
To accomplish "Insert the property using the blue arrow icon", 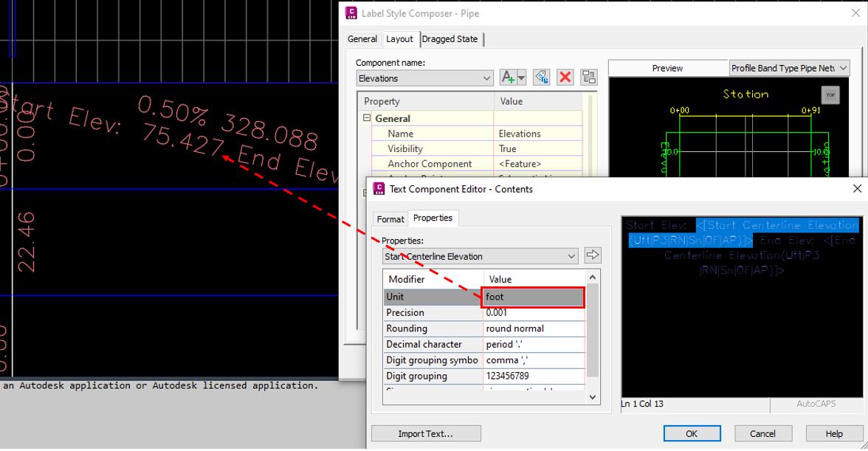I will tap(590, 255).
